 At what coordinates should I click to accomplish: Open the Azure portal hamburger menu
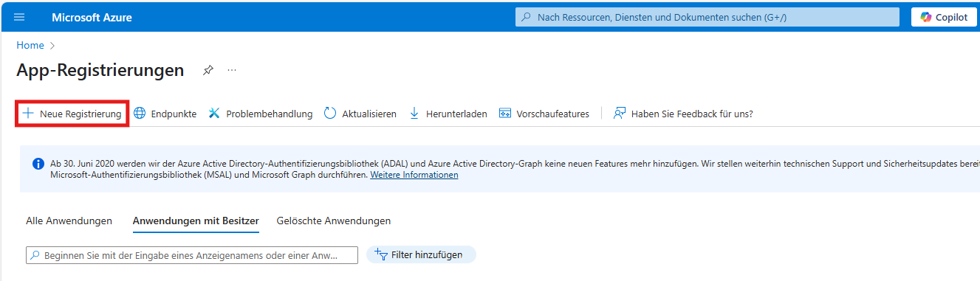19,17
